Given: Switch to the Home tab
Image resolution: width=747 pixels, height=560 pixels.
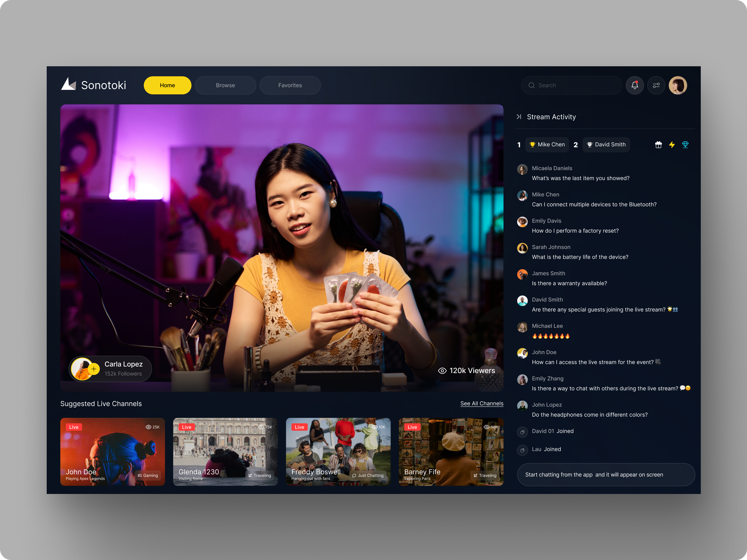Looking at the screenshot, I should (168, 85).
